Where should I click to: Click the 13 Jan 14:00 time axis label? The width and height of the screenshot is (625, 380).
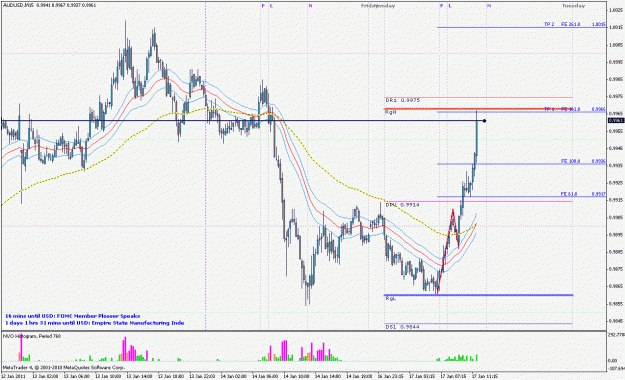pyautogui.click(x=140, y=376)
